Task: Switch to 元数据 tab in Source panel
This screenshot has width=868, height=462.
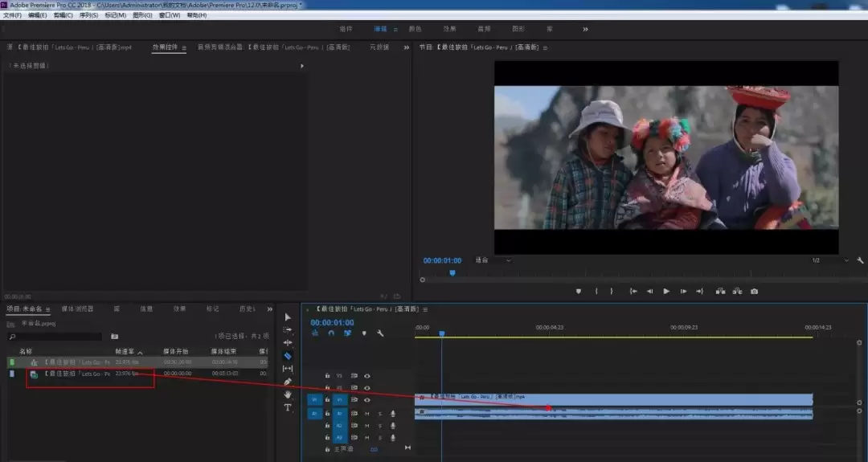Action: coord(379,47)
